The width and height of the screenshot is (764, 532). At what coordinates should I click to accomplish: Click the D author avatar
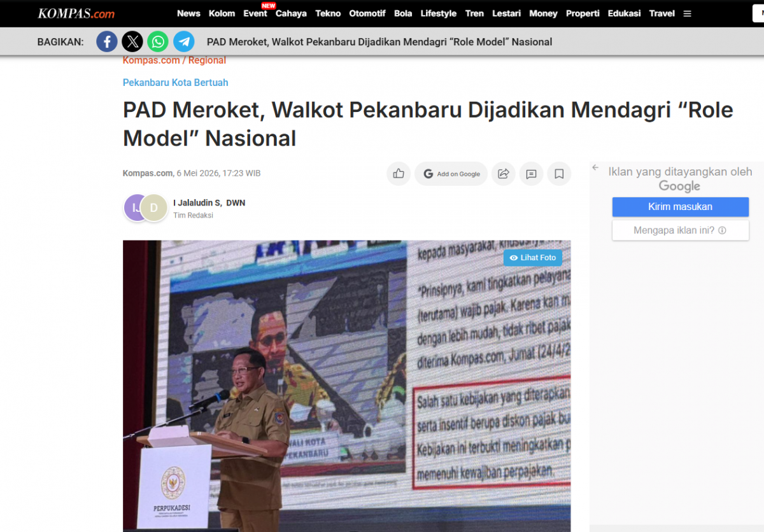[153, 207]
